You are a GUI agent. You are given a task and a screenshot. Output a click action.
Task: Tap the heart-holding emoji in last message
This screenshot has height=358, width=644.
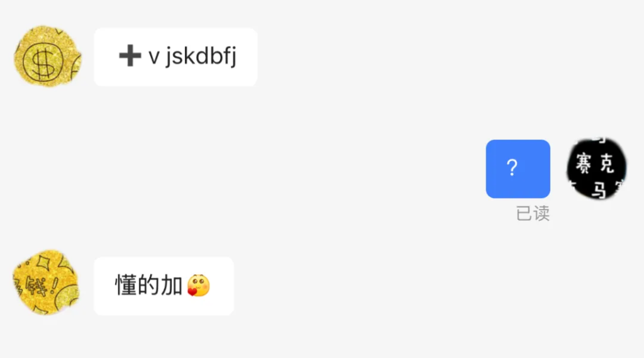click(198, 285)
